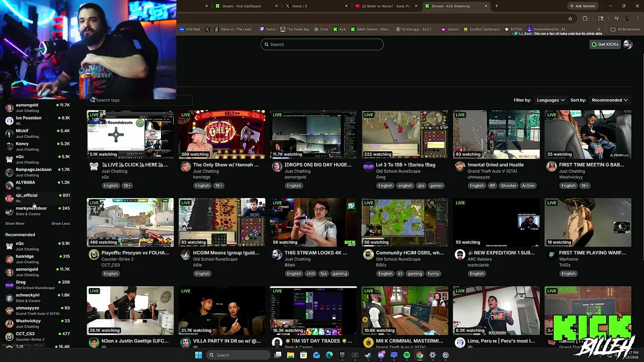Open Task View from the taskbar
This screenshot has height=362, width=644.
click(x=278, y=355)
